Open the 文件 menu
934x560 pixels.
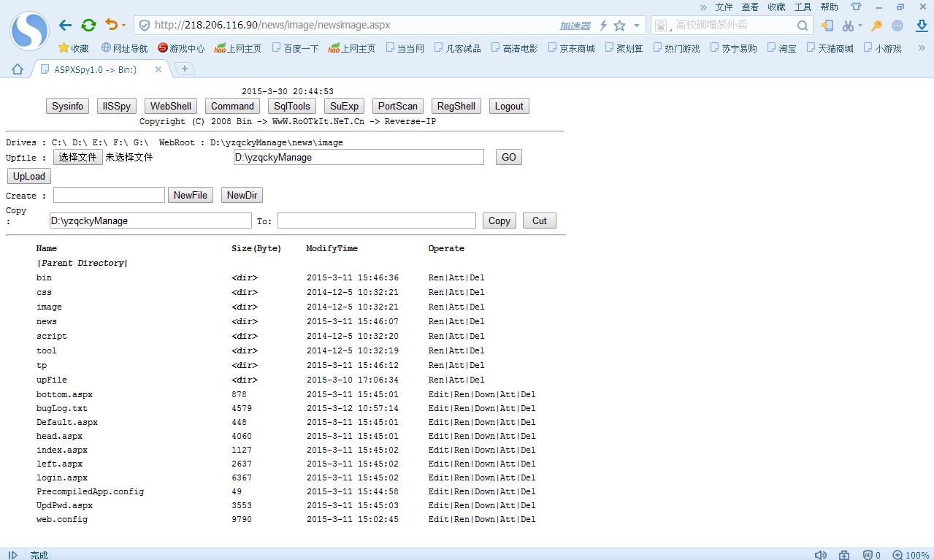724,7
